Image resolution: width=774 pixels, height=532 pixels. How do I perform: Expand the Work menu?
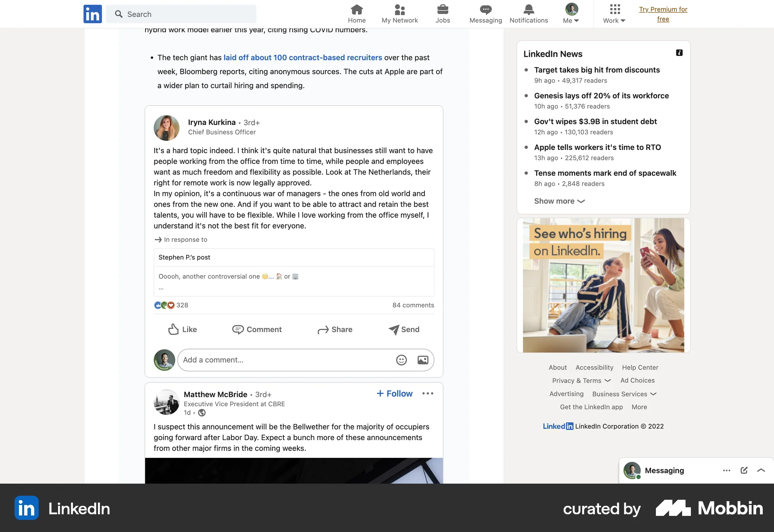pyautogui.click(x=614, y=14)
